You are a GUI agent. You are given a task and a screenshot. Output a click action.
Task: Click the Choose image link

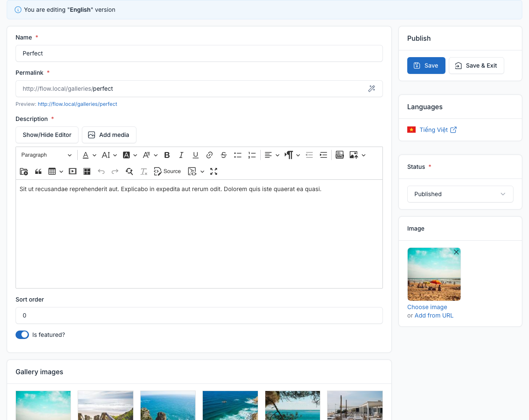click(427, 307)
